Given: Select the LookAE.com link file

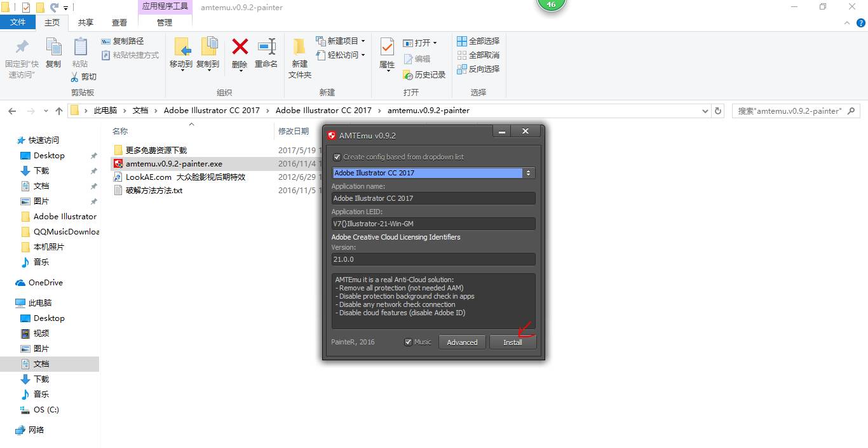Looking at the screenshot, I should coord(185,177).
